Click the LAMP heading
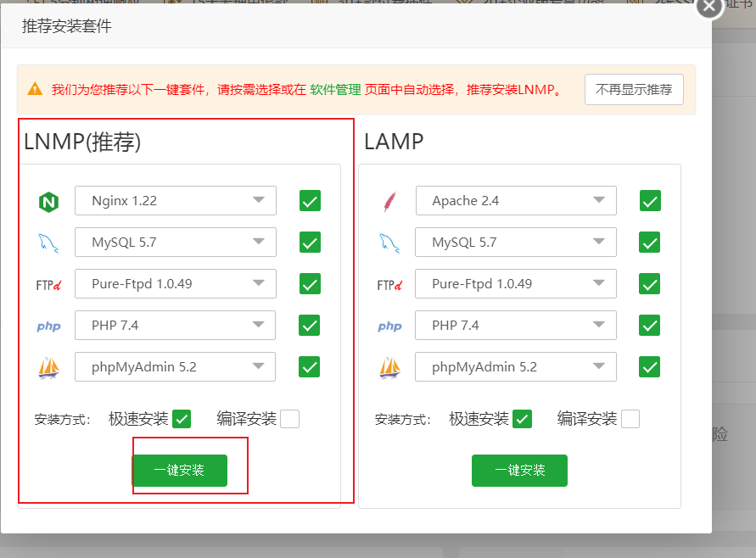The image size is (756, 558). point(394,142)
